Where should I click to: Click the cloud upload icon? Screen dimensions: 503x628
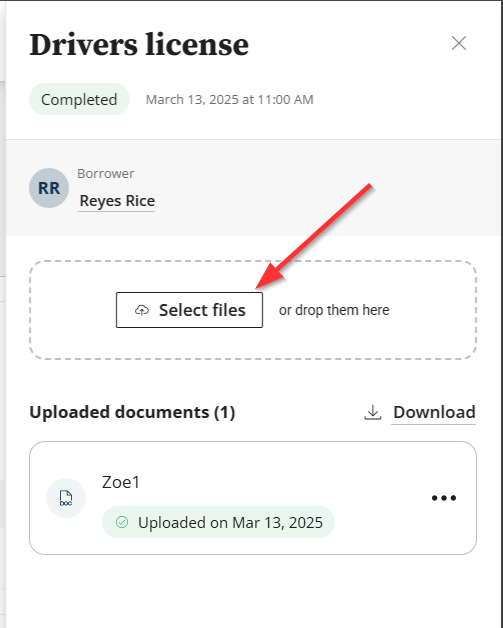(x=142, y=310)
